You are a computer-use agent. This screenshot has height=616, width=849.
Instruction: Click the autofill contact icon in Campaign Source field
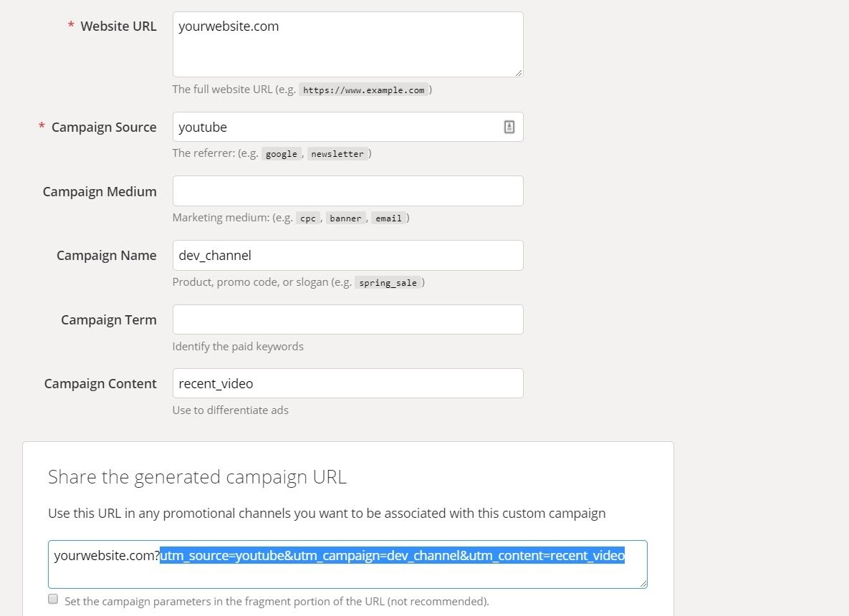509,126
